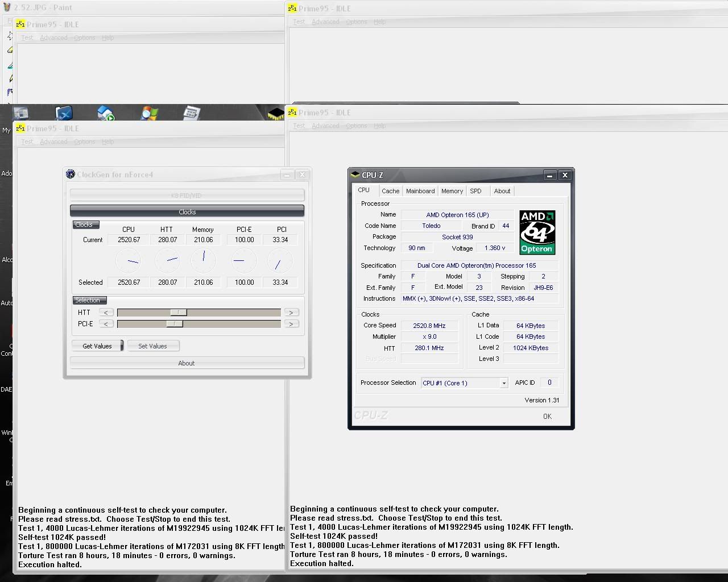This screenshot has width=728, height=582.
Task: Click the Get Values button
Action: pos(97,346)
